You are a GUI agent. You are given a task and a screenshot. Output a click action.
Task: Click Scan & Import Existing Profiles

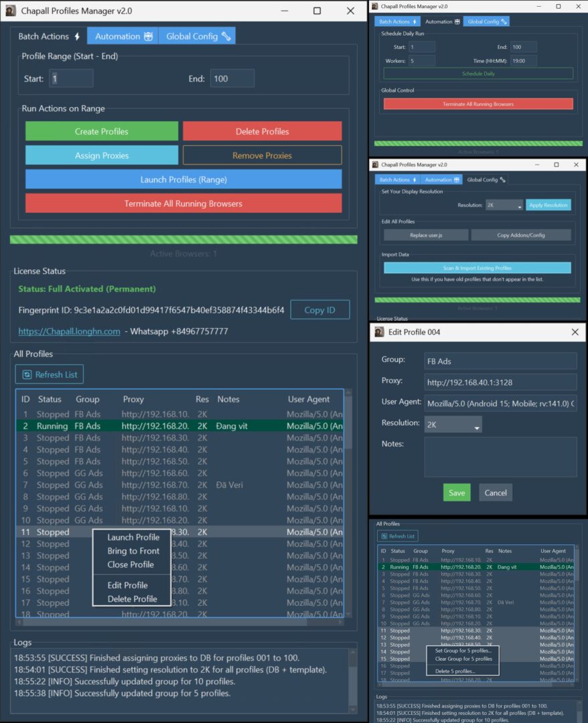click(477, 268)
